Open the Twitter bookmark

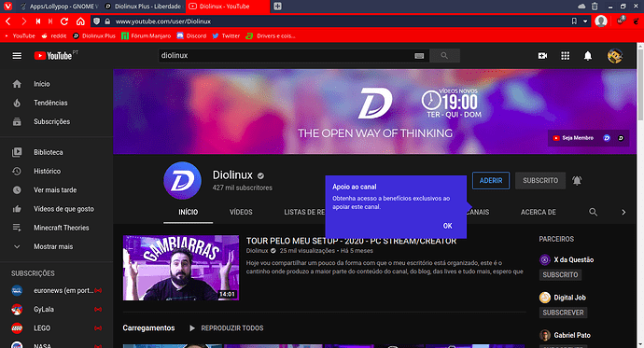(x=226, y=35)
